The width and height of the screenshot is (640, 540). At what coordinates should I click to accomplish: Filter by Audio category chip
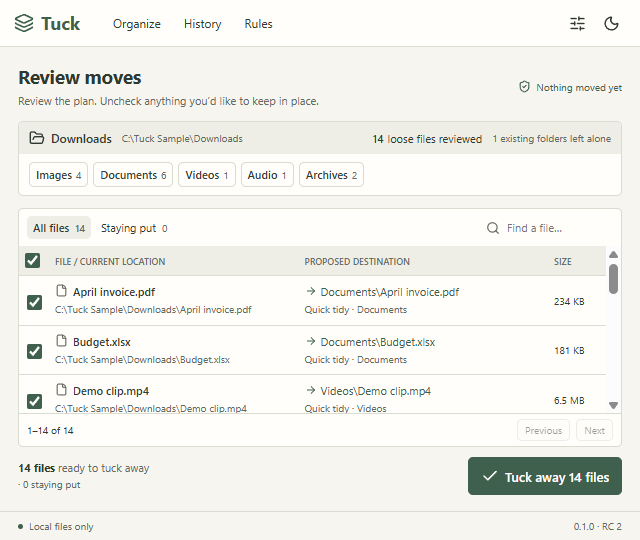(x=267, y=175)
